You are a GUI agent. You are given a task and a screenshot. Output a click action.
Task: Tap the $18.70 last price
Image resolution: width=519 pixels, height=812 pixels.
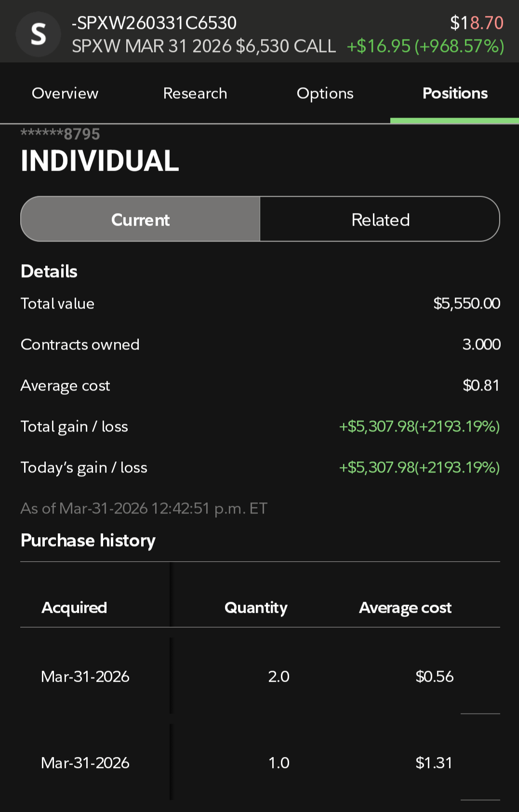coord(476,23)
